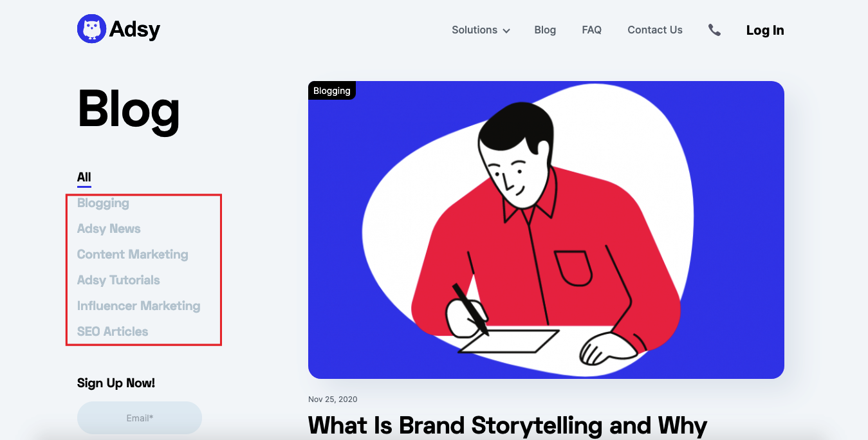Click the Adsy brand name text
This screenshot has width=868, height=440.
coord(134,30)
